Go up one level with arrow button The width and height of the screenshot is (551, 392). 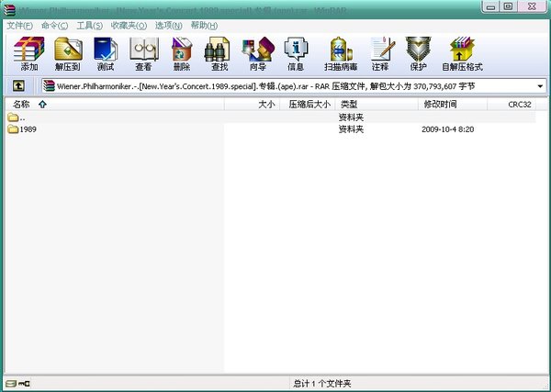coord(18,85)
